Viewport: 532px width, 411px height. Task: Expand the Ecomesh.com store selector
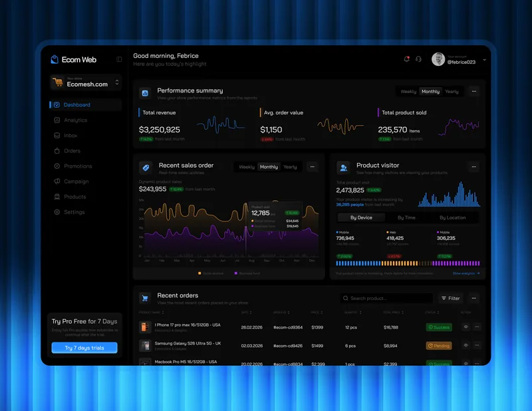86,82
